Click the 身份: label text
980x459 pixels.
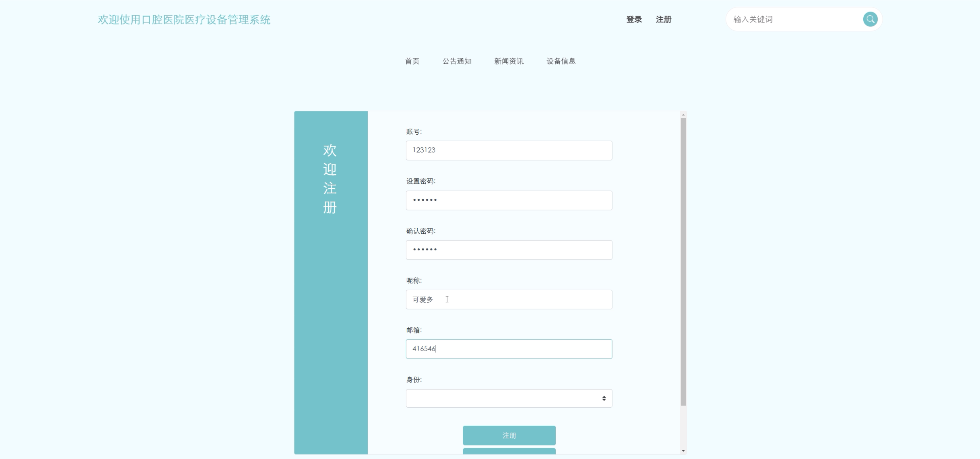414,380
